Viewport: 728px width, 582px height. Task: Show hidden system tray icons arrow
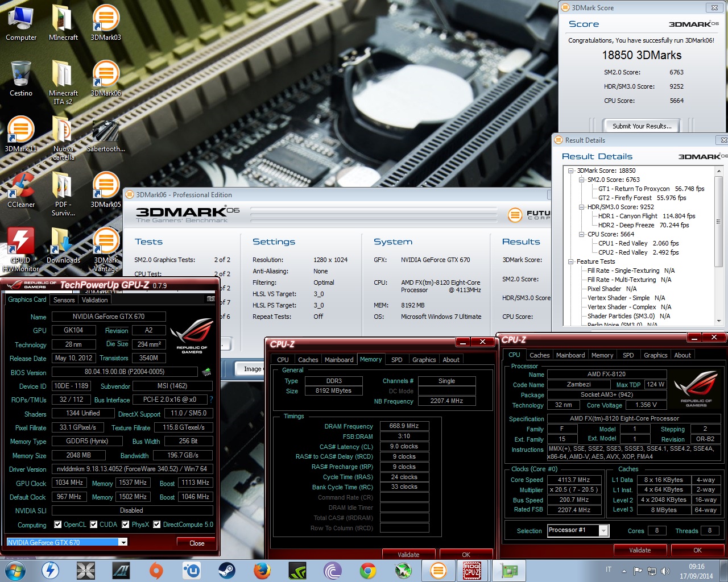[x=624, y=571]
